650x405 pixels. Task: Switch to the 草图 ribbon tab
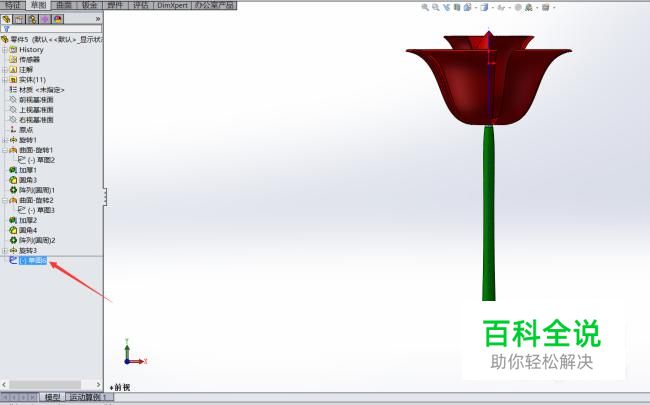click(x=38, y=5)
